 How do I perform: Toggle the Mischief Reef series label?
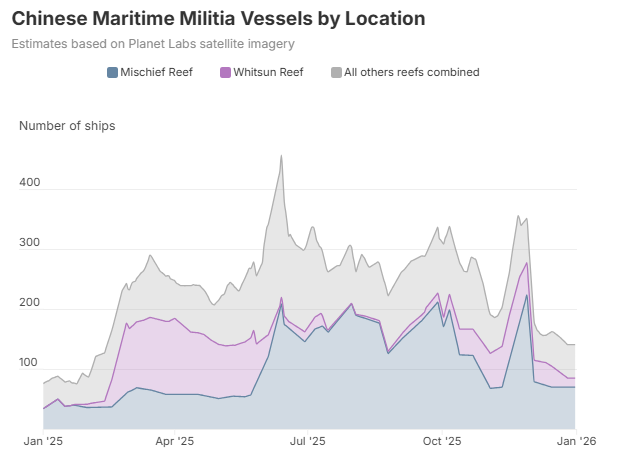[x=157, y=72]
